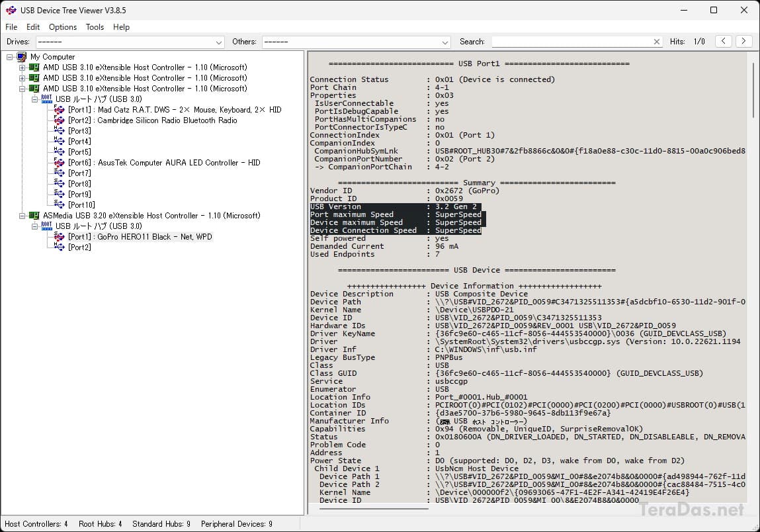Open the Options menu
Viewport: 760px width, 532px height.
pyautogui.click(x=63, y=27)
